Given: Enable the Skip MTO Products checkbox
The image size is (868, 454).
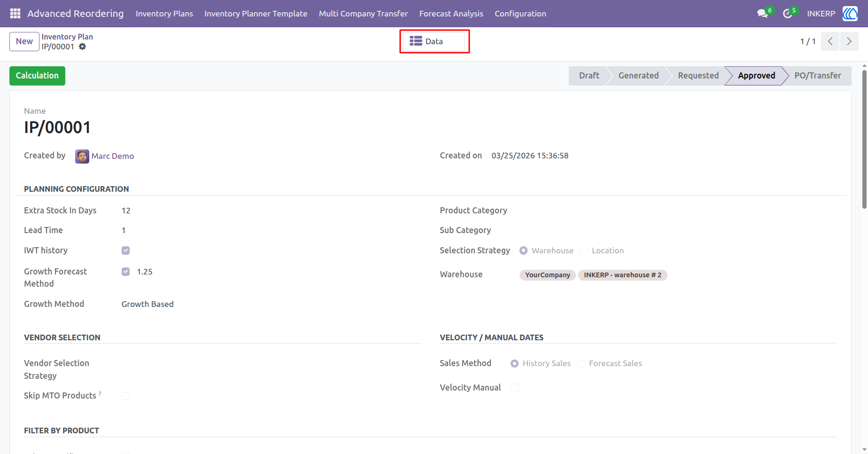Looking at the screenshot, I should [125, 396].
